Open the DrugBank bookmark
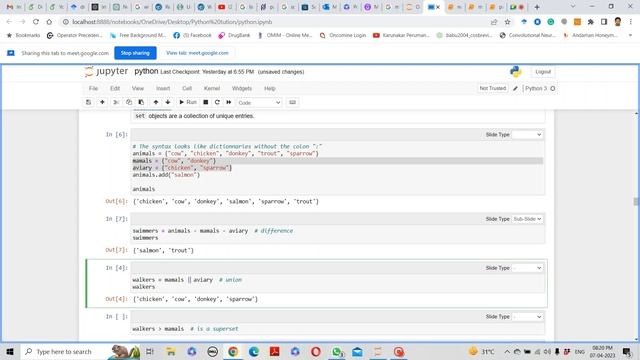The image size is (640, 360). [x=234, y=36]
